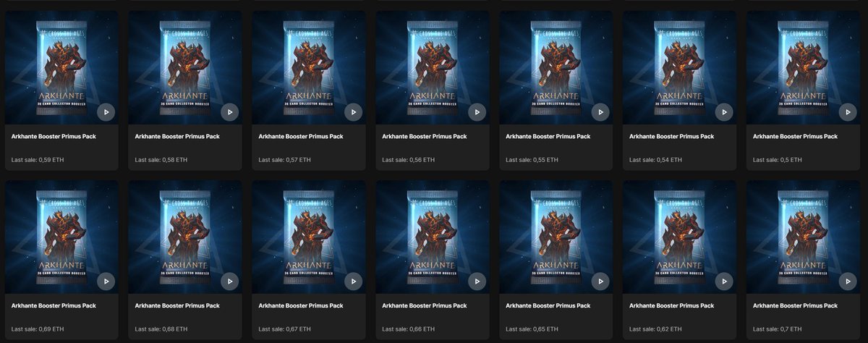The image size is (868, 343).
Task: Open the booster pack image priced 0,57 ETH
Action: point(309,67)
